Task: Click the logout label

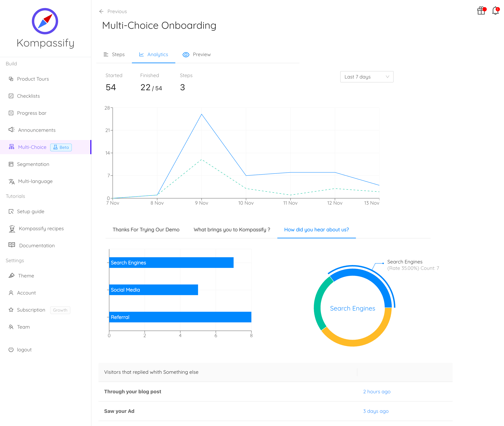Action: [x=24, y=350]
